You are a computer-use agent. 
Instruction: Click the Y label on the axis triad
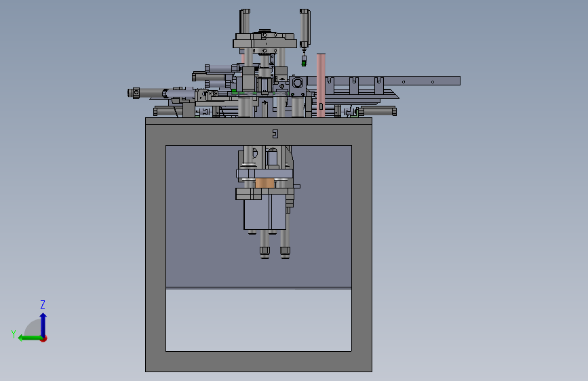(14, 334)
